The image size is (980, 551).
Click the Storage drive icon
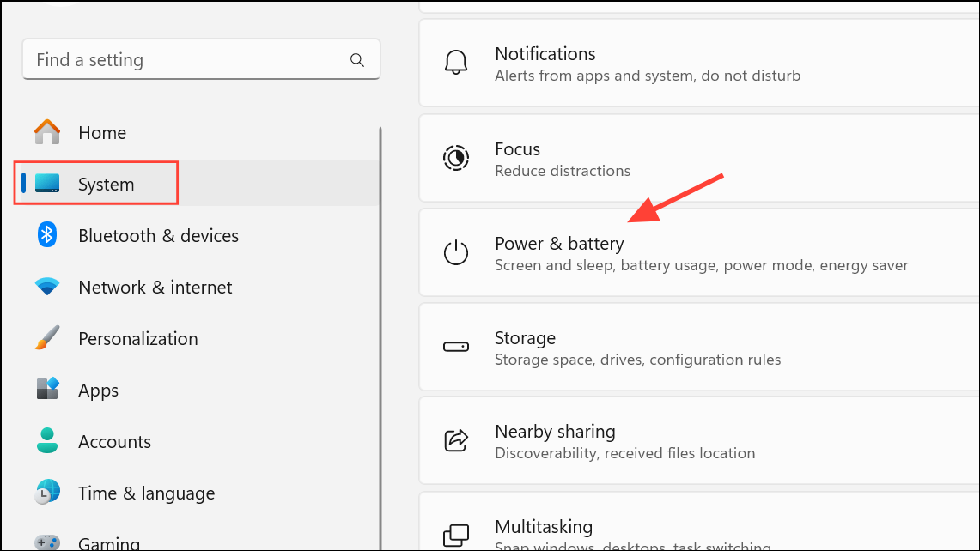(x=456, y=347)
